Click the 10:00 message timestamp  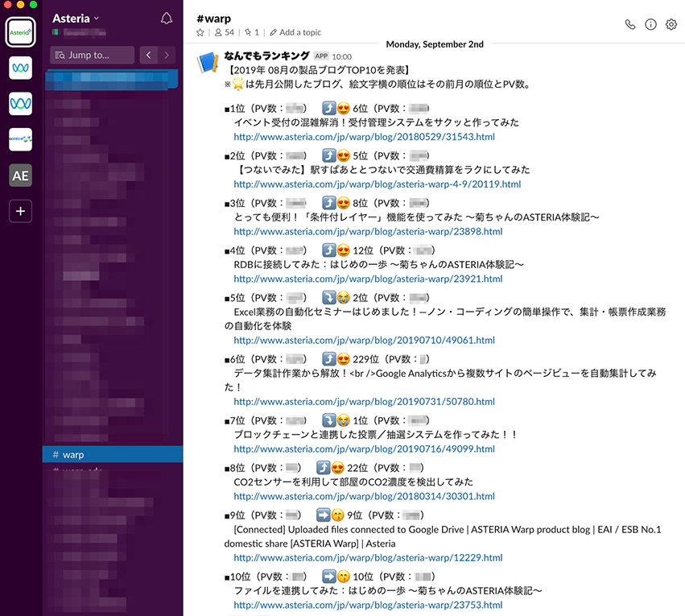point(341,57)
